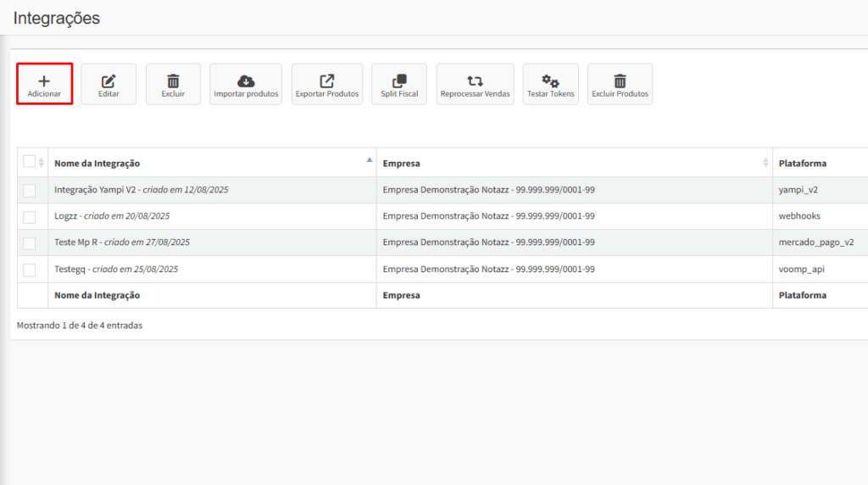This screenshot has width=868, height=485.
Task: Select the Exportar Produtos export icon
Action: pos(326,81)
